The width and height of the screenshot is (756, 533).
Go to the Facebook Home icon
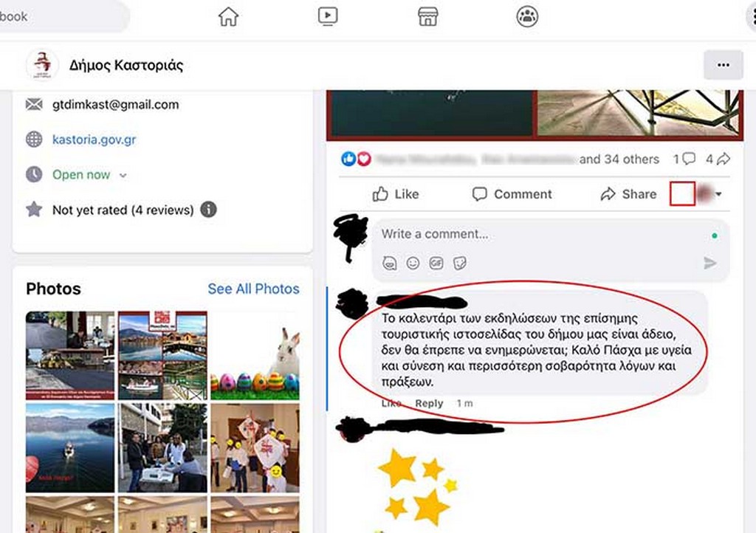tap(228, 17)
